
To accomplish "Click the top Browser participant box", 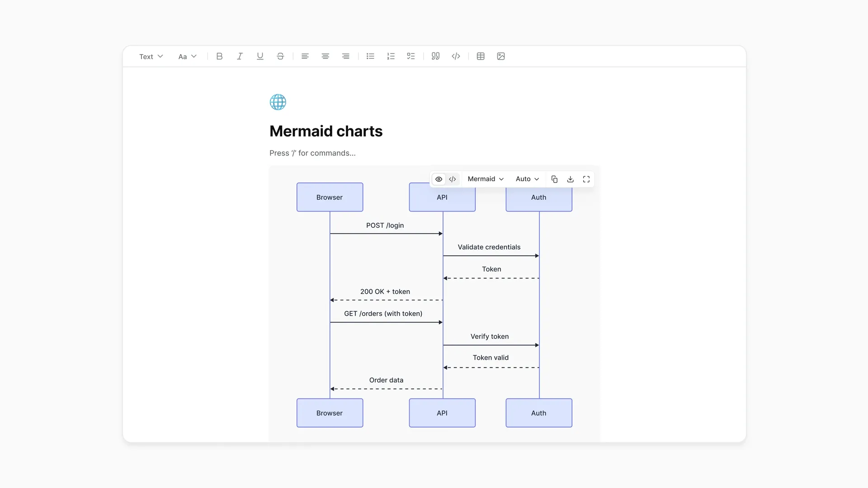I will click(x=330, y=197).
